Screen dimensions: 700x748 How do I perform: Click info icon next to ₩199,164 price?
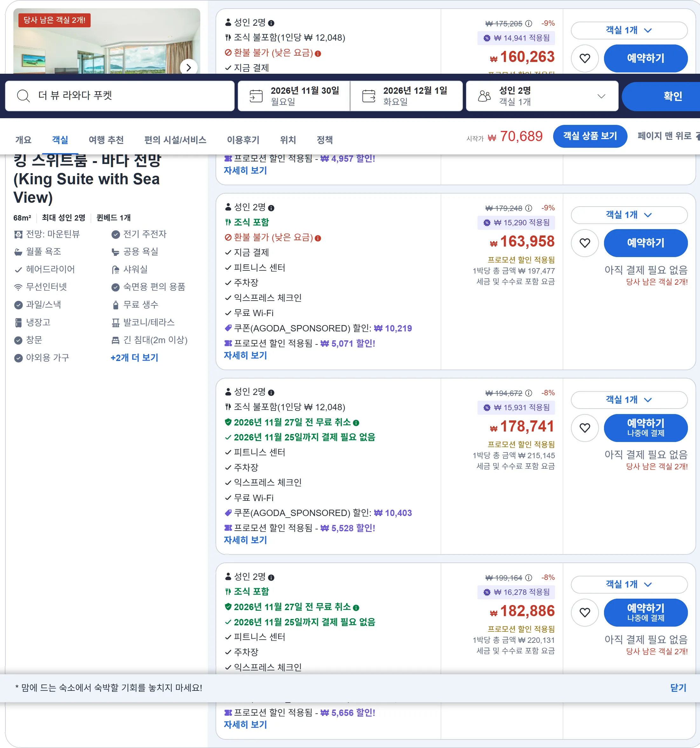[x=529, y=578]
